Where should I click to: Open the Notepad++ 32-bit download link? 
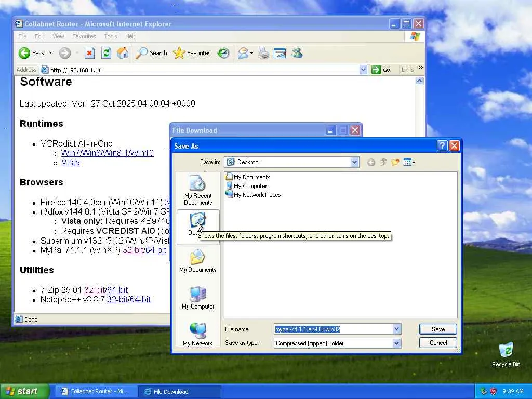point(117,300)
